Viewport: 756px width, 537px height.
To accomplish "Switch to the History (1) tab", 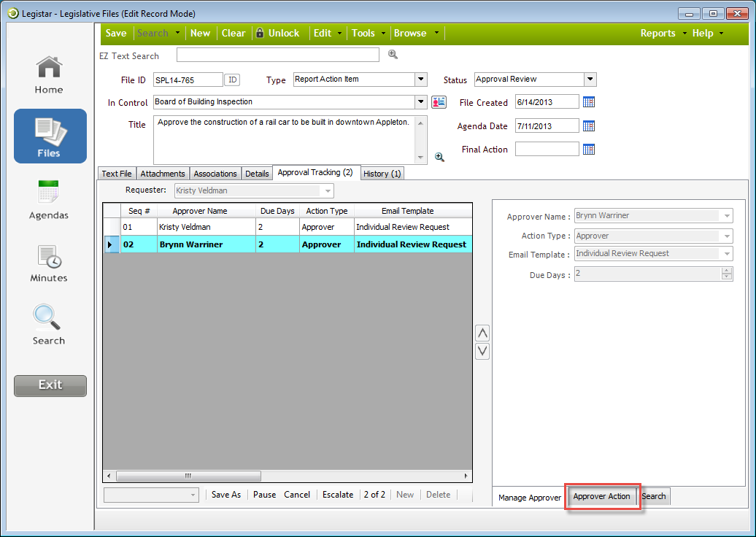I will (382, 173).
